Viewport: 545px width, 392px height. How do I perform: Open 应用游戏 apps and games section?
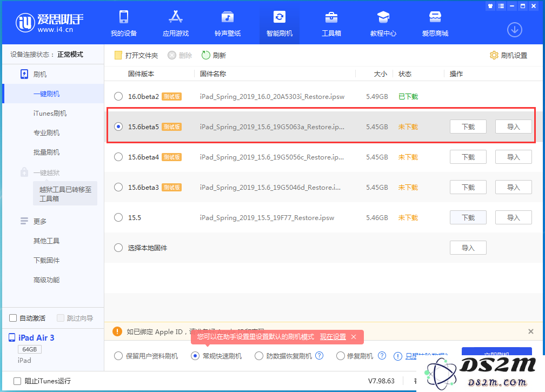coord(176,23)
